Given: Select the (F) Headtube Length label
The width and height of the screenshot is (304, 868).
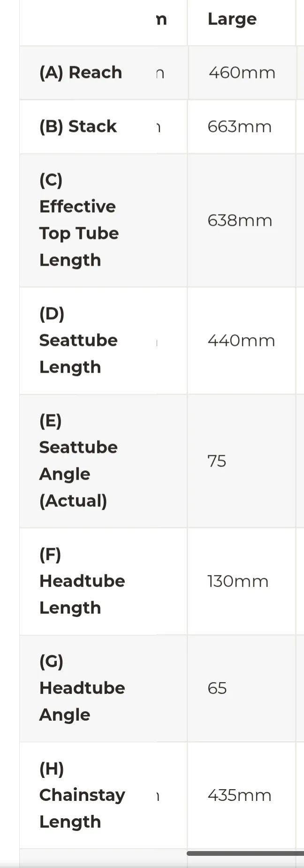Looking at the screenshot, I should (x=82, y=581).
